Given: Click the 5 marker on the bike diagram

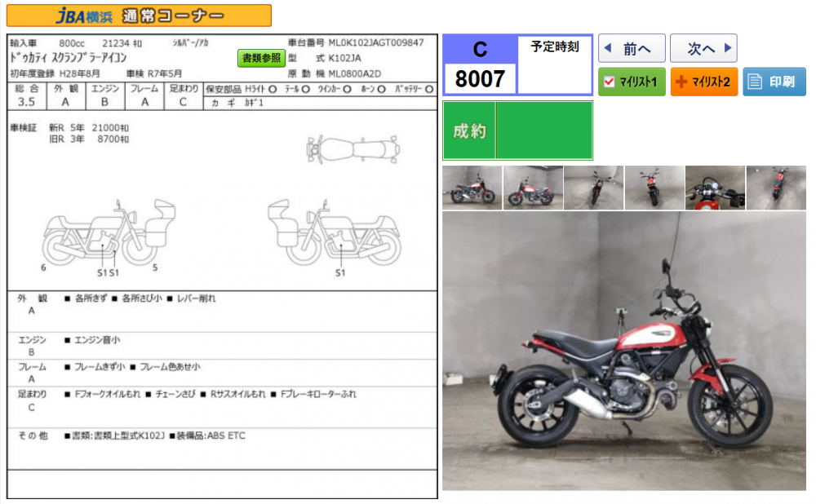Looking at the screenshot, I should coord(155,267).
